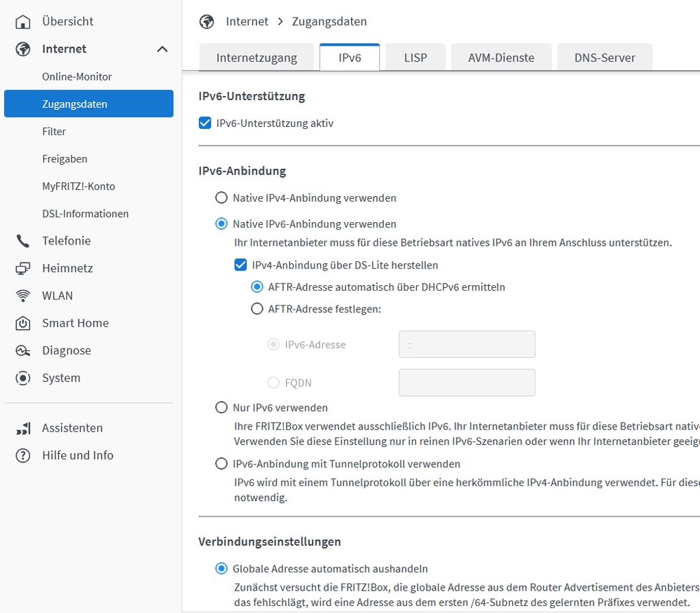700x613 pixels.
Task: Go to DSL-Informationen page
Action: (x=85, y=214)
